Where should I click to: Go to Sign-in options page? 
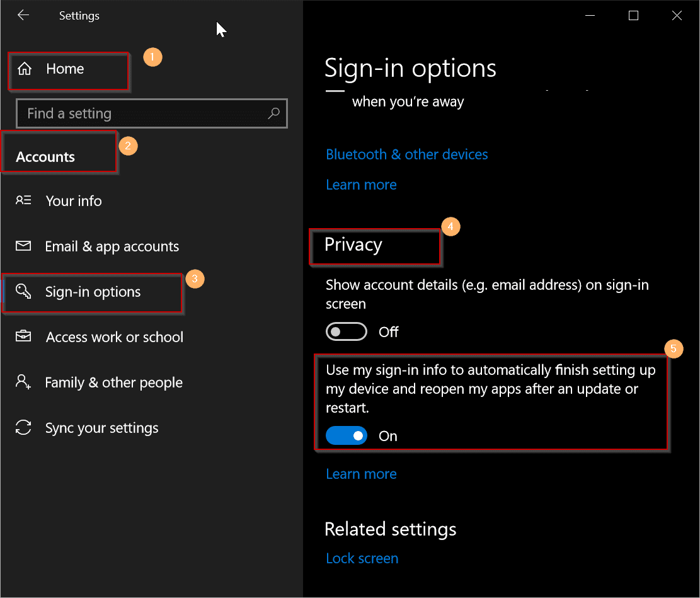pyautogui.click(x=92, y=292)
